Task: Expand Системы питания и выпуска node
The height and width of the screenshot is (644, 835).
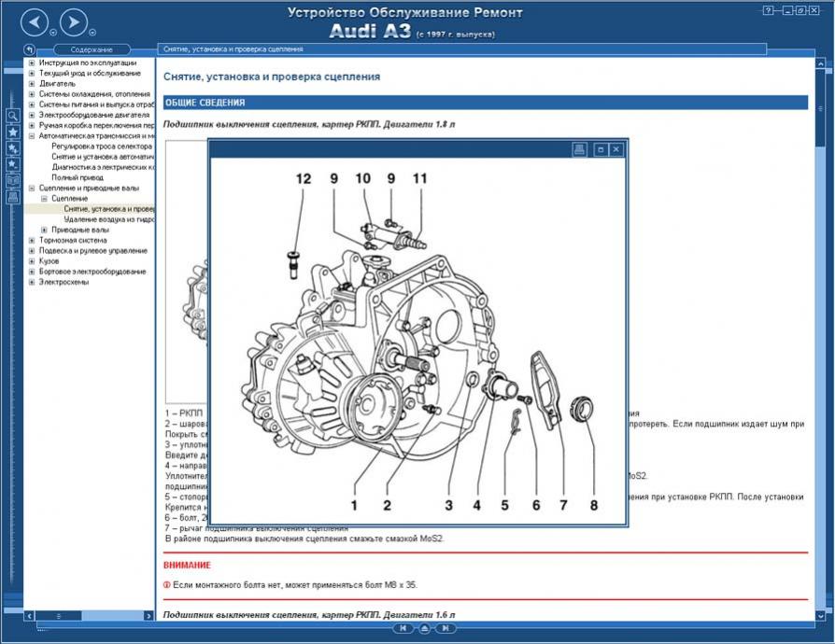Action: point(32,105)
